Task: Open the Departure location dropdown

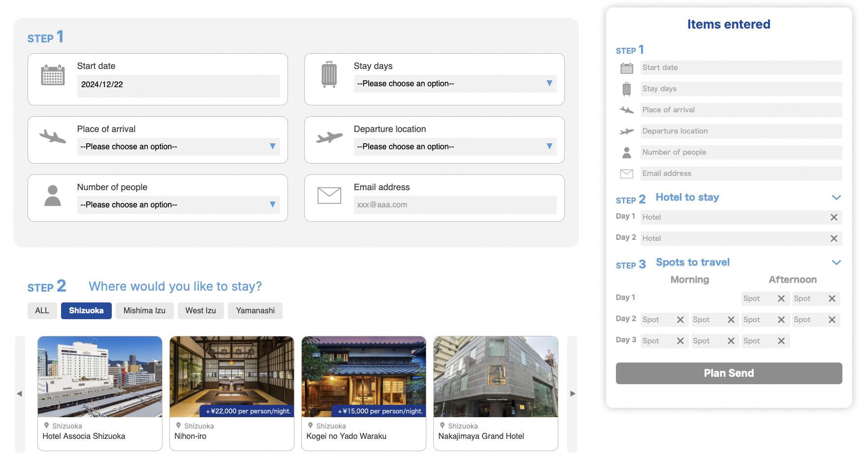Action: [x=455, y=147]
